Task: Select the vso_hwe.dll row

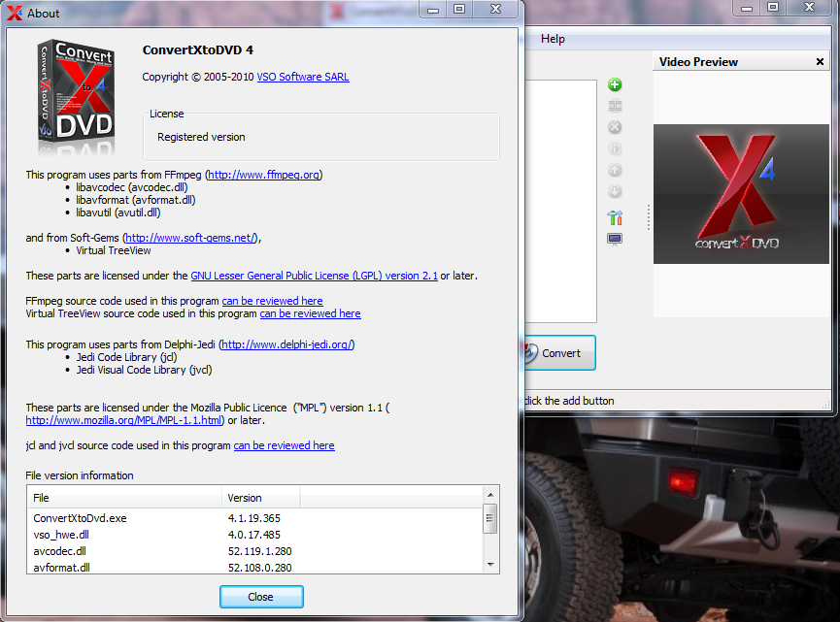Action: (x=255, y=535)
